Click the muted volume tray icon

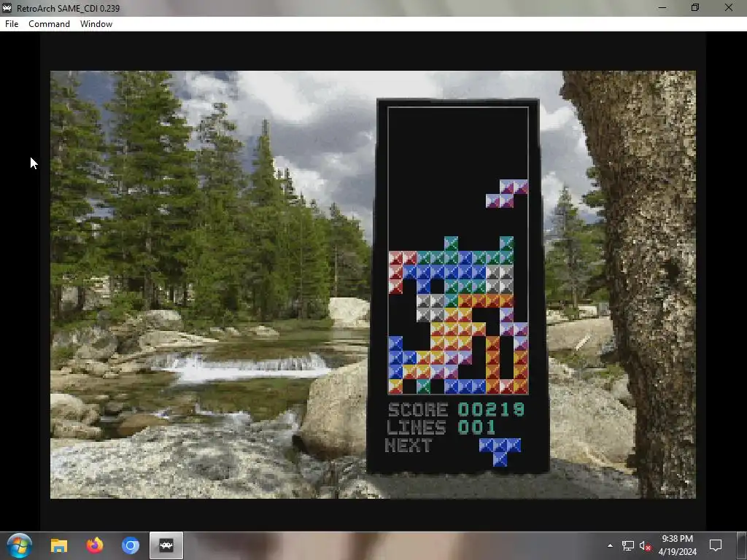[x=645, y=545]
